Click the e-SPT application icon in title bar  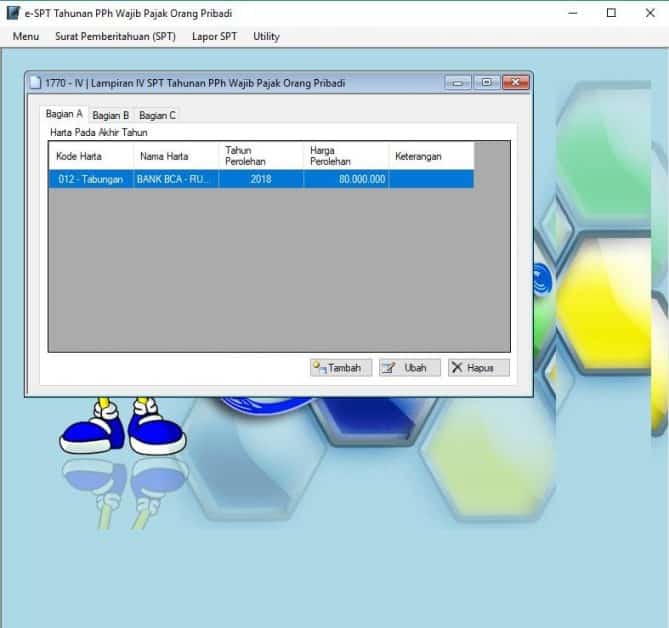pyautogui.click(x=13, y=13)
